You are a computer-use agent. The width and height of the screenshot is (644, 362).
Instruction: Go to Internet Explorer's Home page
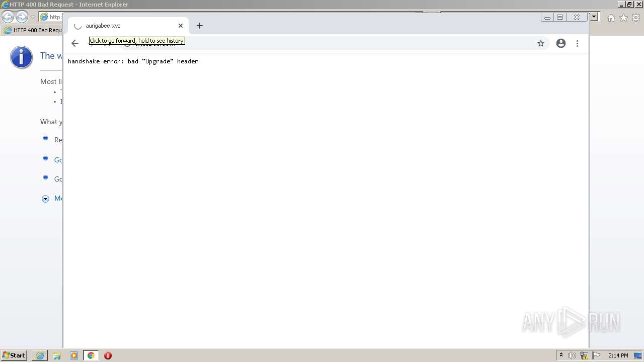611,18
